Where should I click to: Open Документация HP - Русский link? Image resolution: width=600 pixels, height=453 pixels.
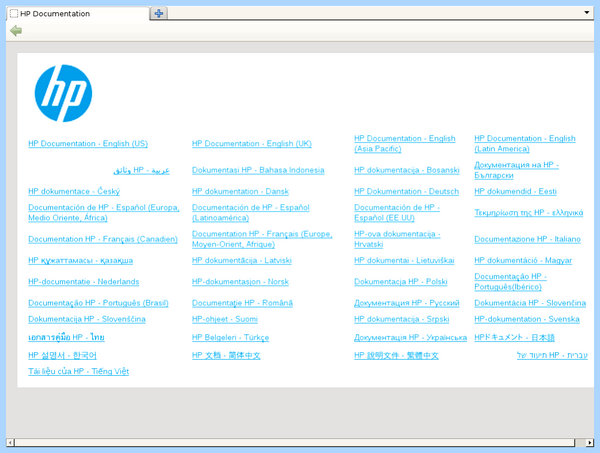coord(407,303)
